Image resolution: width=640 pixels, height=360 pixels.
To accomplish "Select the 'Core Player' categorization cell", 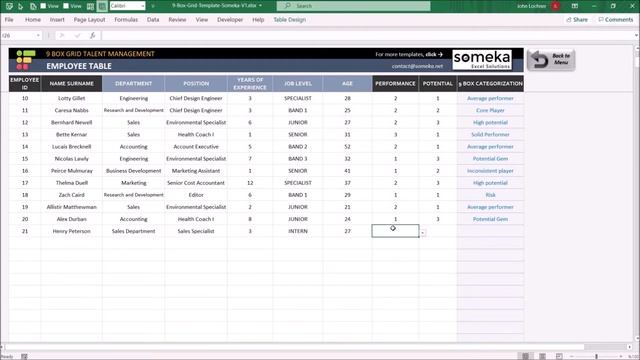I will click(x=490, y=110).
